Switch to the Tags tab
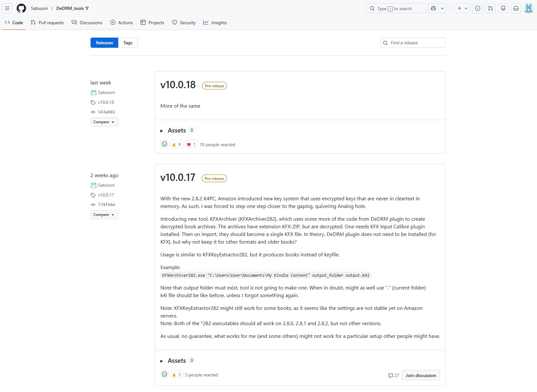This screenshot has width=537, height=392. click(x=128, y=43)
